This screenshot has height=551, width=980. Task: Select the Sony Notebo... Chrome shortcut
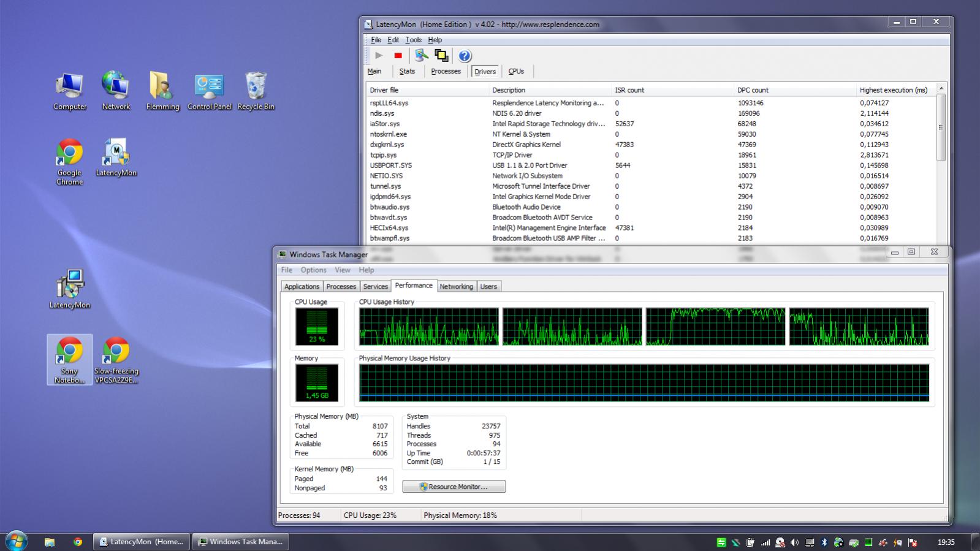click(69, 359)
